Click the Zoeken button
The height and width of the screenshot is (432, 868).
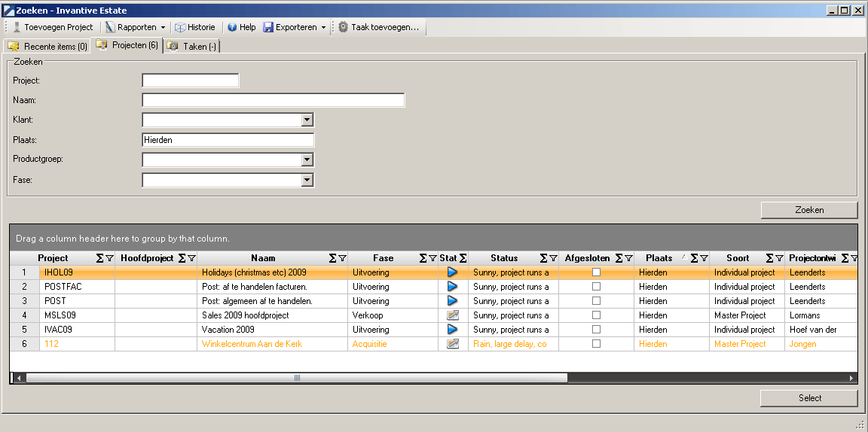point(809,210)
